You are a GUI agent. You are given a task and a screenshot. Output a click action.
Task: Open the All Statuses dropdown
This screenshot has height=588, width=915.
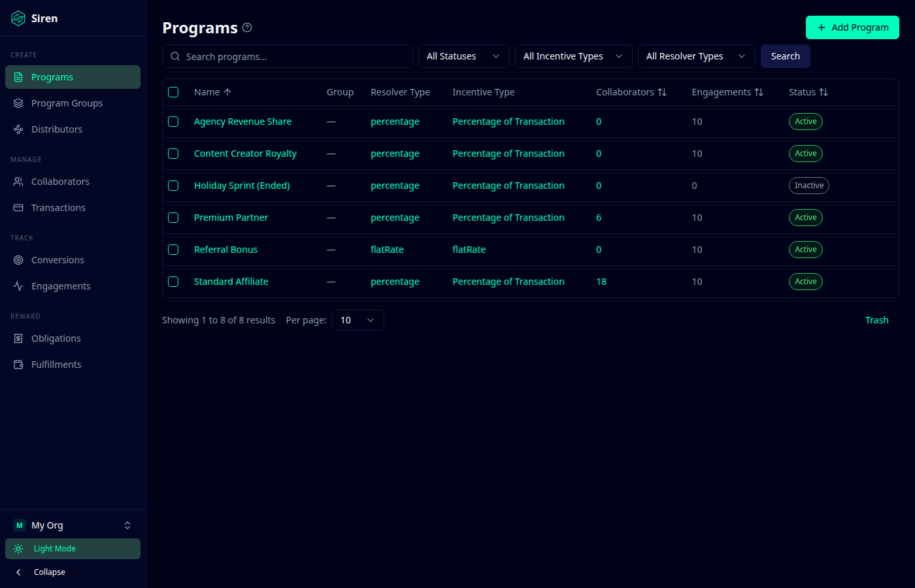point(463,56)
